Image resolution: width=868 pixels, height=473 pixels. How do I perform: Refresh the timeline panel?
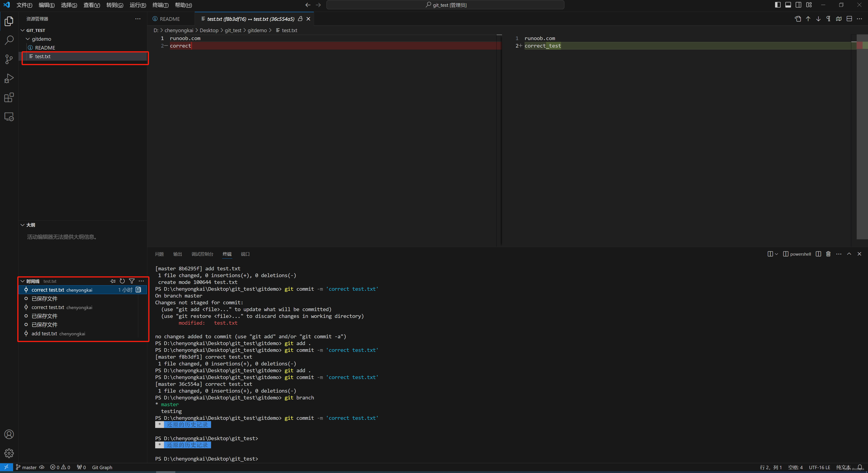pyautogui.click(x=122, y=281)
